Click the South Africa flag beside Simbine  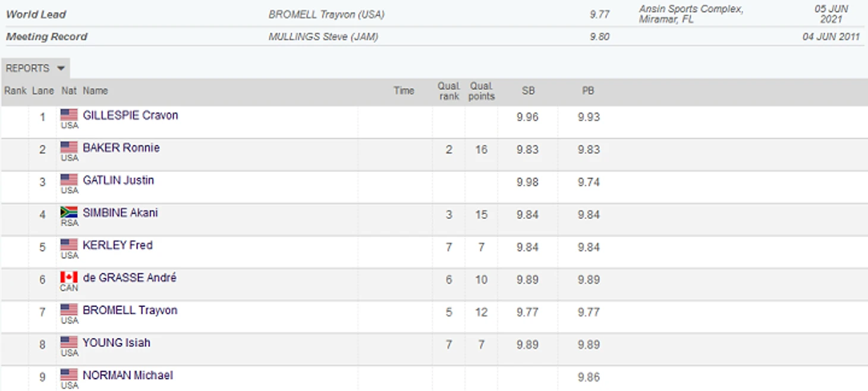tap(69, 212)
